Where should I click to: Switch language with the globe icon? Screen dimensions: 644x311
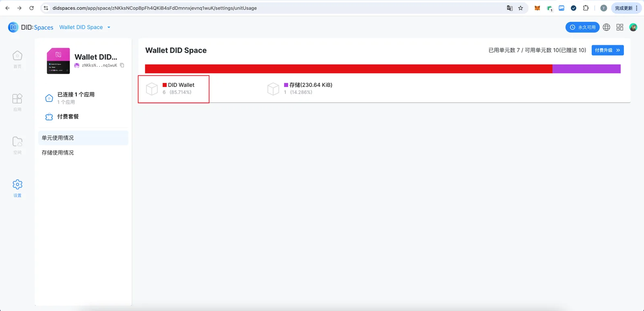[607, 27]
